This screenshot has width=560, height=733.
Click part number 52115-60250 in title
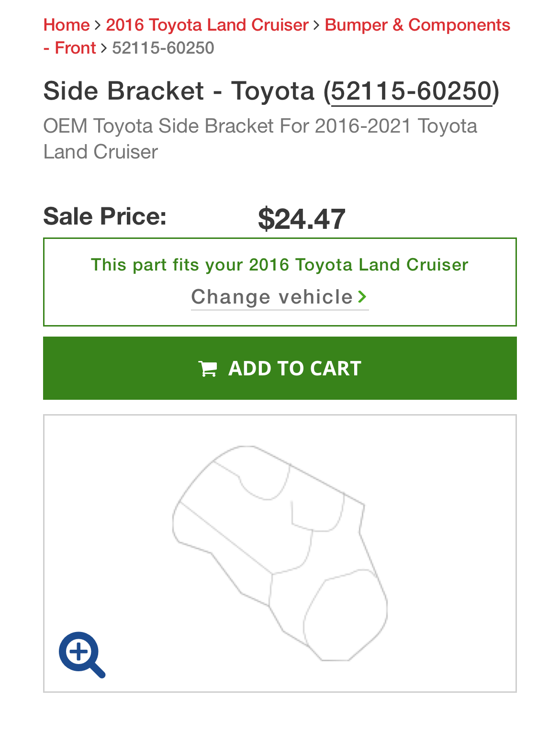coord(412,91)
